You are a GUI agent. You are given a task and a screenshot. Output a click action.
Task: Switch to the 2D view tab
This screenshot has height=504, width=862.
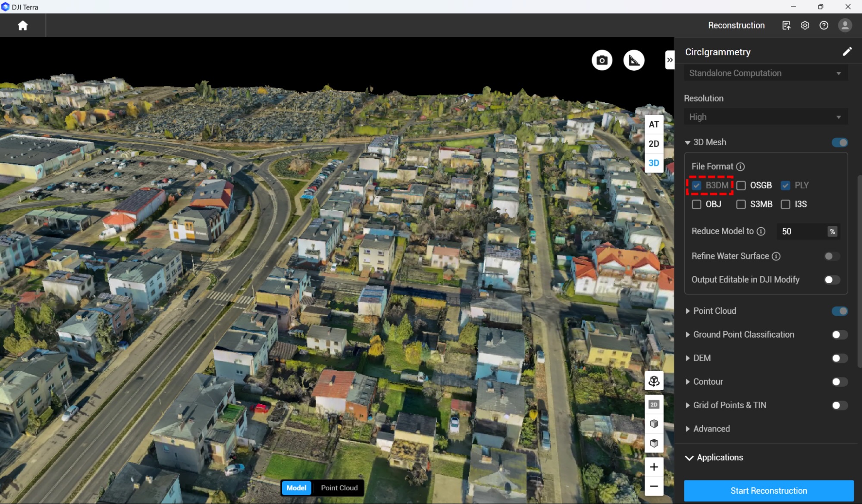(x=654, y=144)
